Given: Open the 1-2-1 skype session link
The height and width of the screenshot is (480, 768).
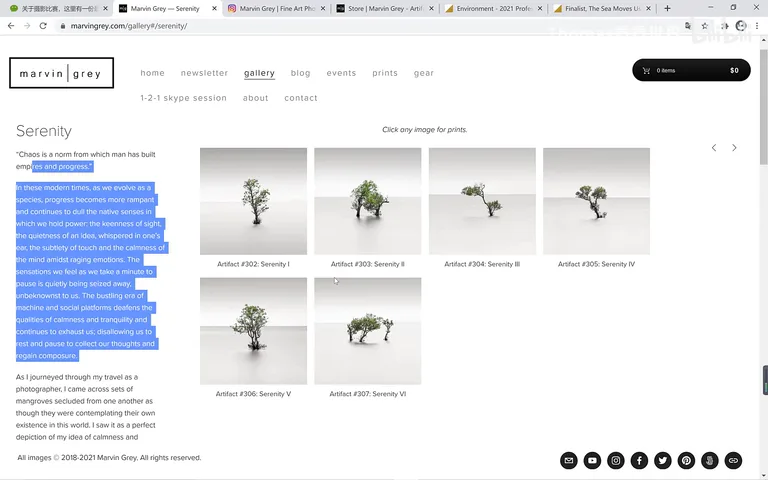Looking at the screenshot, I should pos(184,98).
